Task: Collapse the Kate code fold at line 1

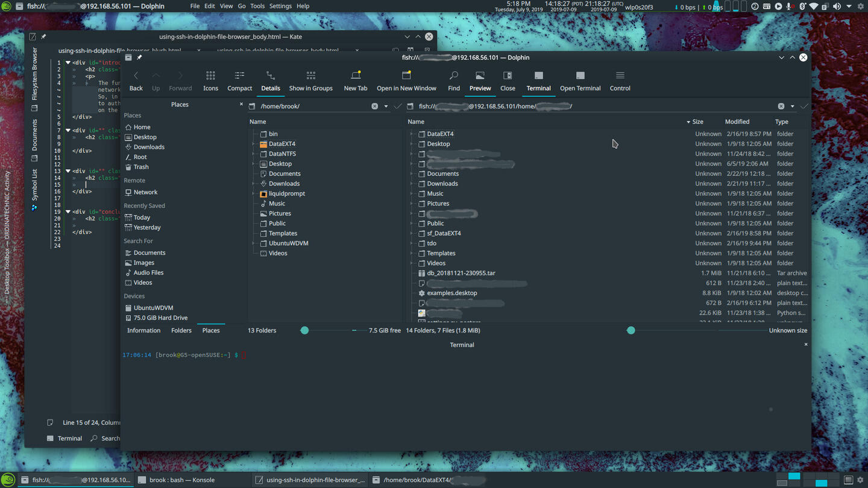Action: pos(68,63)
